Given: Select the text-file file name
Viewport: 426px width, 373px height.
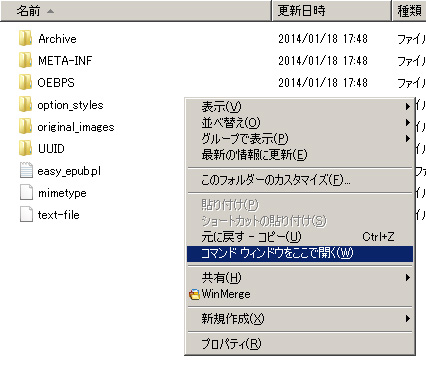Looking at the screenshot, I should (x=59, y=215).
